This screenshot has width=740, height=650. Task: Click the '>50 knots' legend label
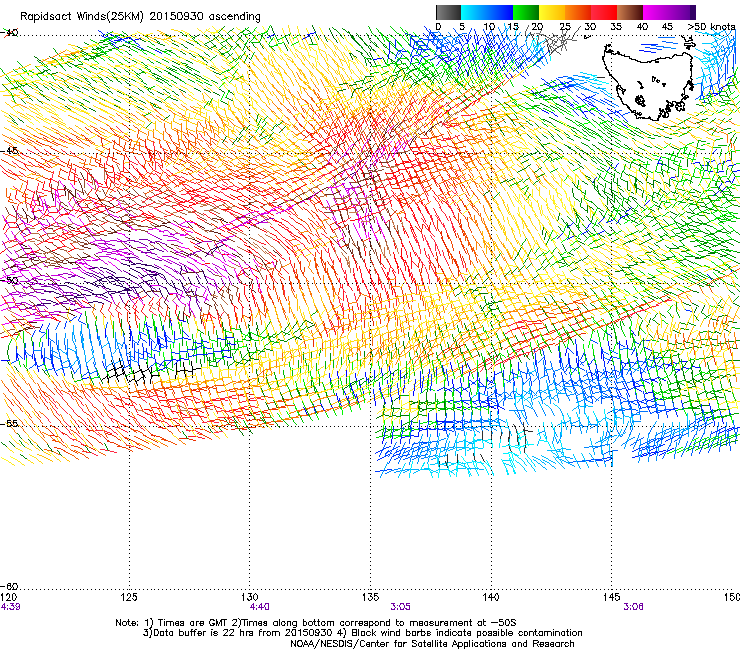coord(711,26)
